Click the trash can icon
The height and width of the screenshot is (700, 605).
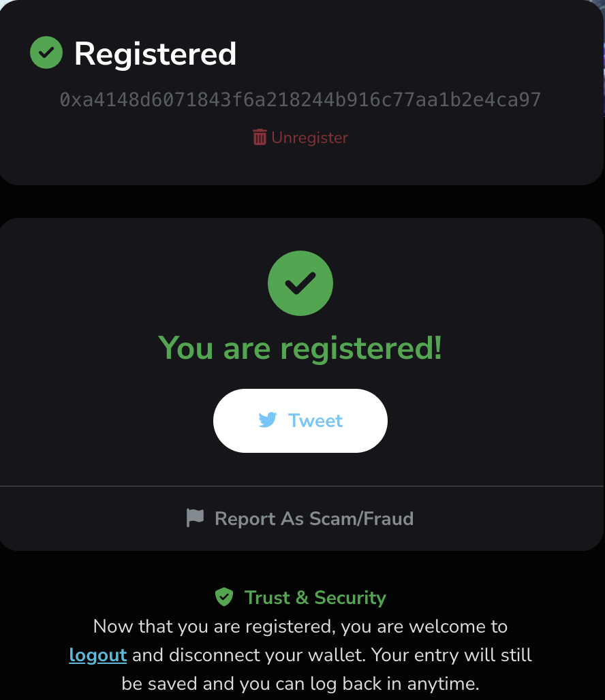[x=260, y=138]
